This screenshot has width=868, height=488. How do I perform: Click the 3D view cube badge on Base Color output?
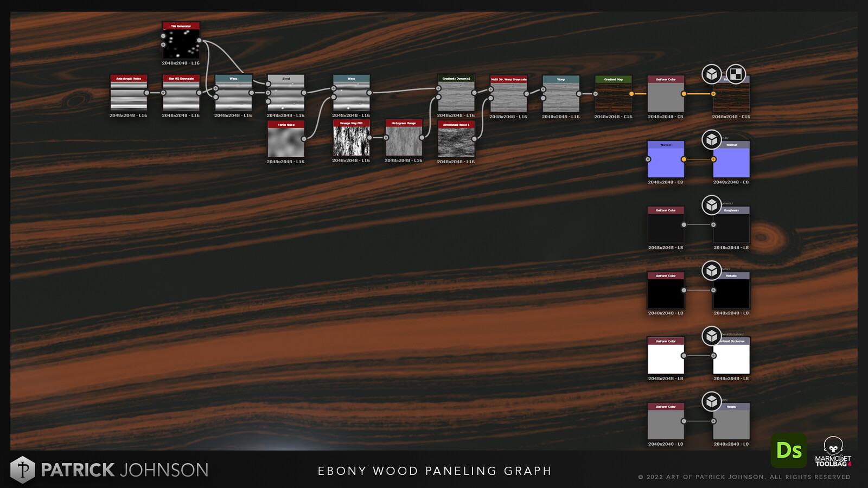pos(711,74)
